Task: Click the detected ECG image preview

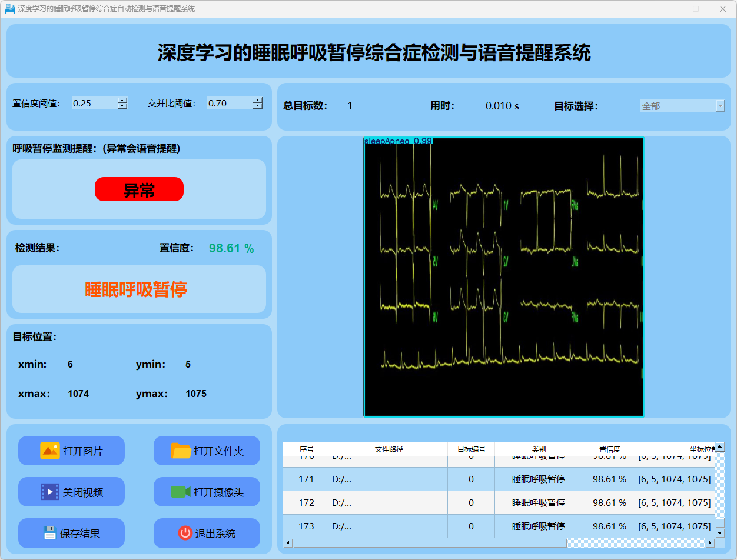Action: point(503,276)
